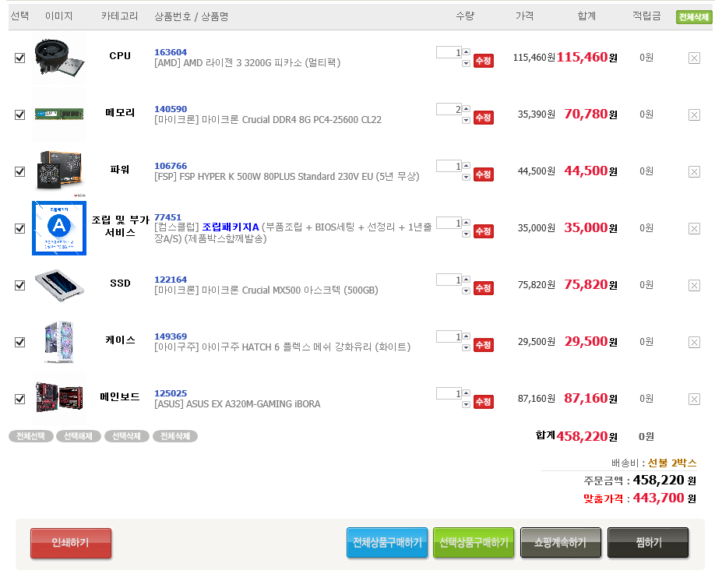Remove the SSD row with its X icon
This screenshot has height=588, width=715.
click(694, 285)
